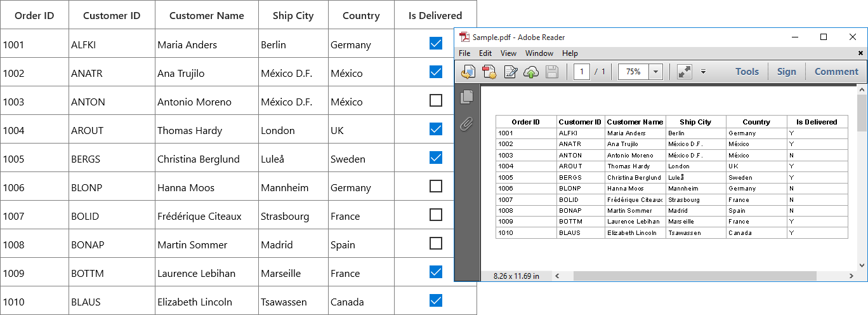Select the London ship city cell
This screenshot has width=868, height=315.
point(293,129)
